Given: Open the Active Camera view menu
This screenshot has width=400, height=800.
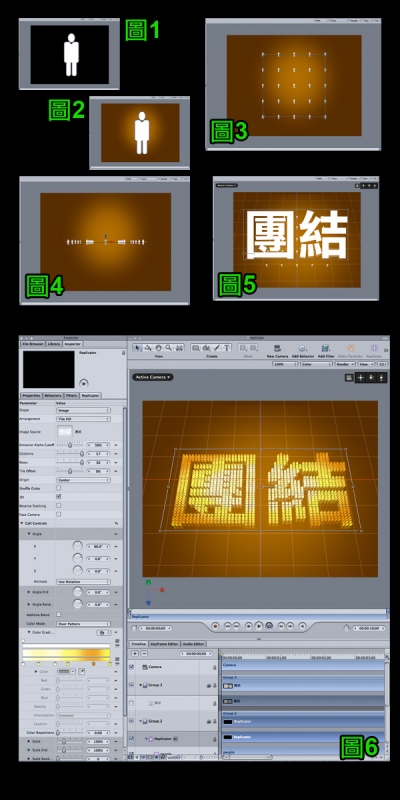Looking at the screenshot, I should point(153,377).
